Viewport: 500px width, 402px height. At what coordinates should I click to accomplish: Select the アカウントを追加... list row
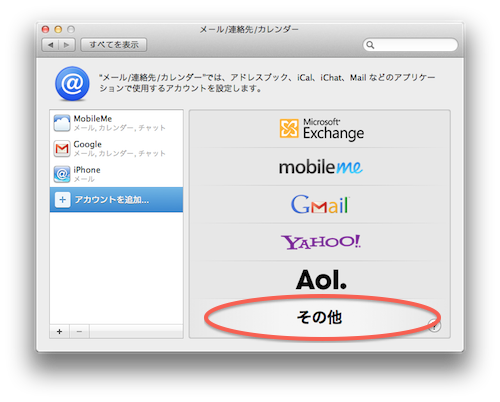116,200
